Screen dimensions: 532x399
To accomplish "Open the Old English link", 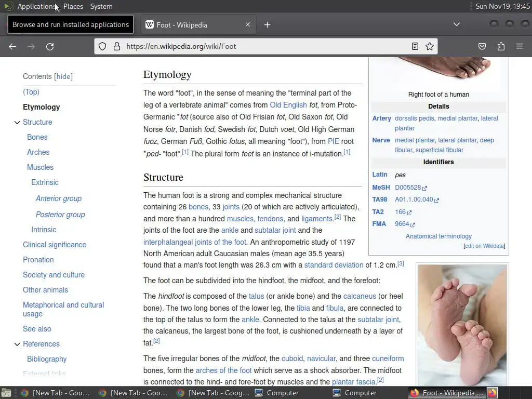I will 288,105.
